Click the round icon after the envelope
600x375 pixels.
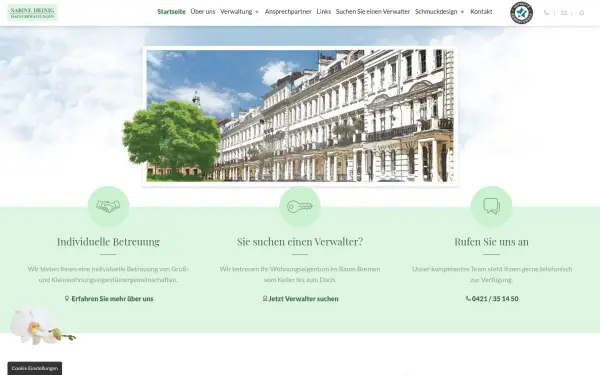(x=581, y=13)
